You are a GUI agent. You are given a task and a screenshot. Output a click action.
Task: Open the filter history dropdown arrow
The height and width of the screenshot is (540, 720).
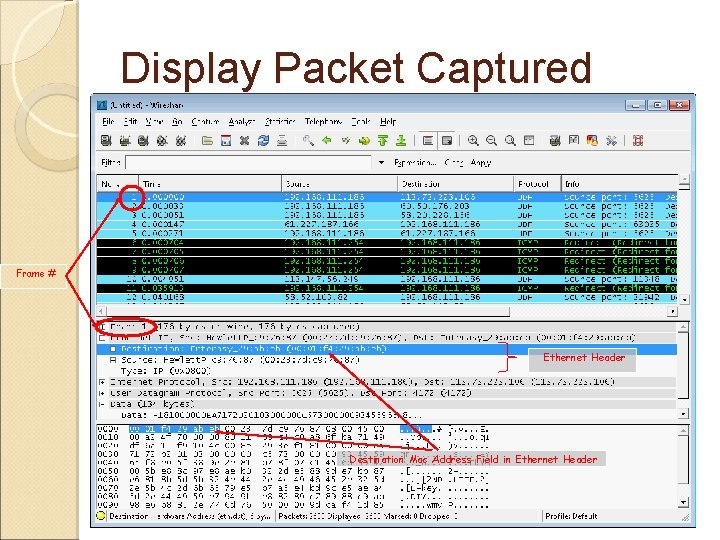coord(381,163)
